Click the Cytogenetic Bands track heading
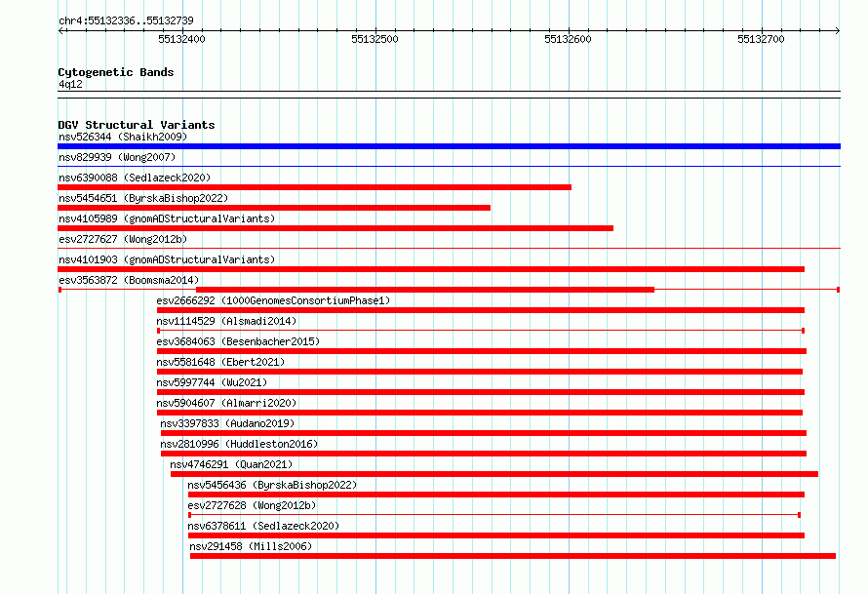 [116, 72]
